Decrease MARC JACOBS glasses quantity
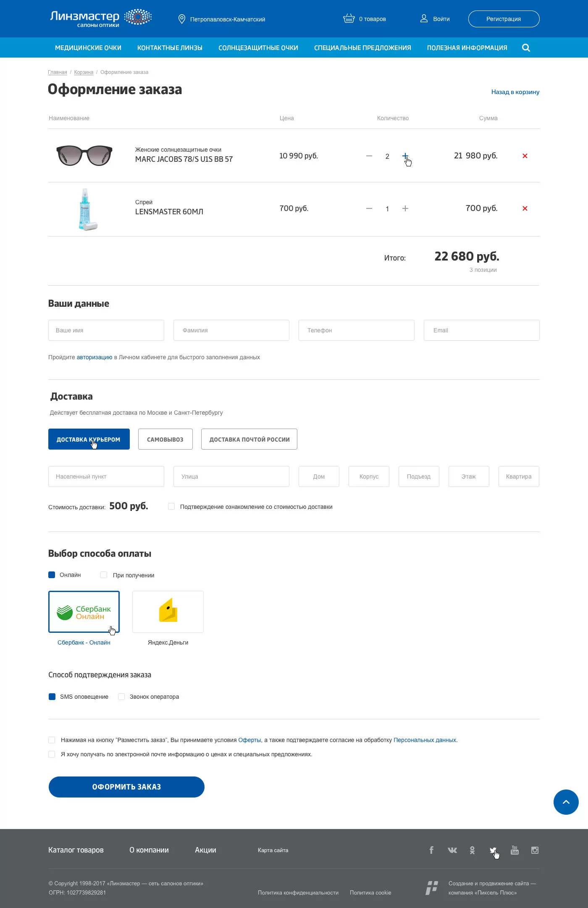 [x=369, y=156]
